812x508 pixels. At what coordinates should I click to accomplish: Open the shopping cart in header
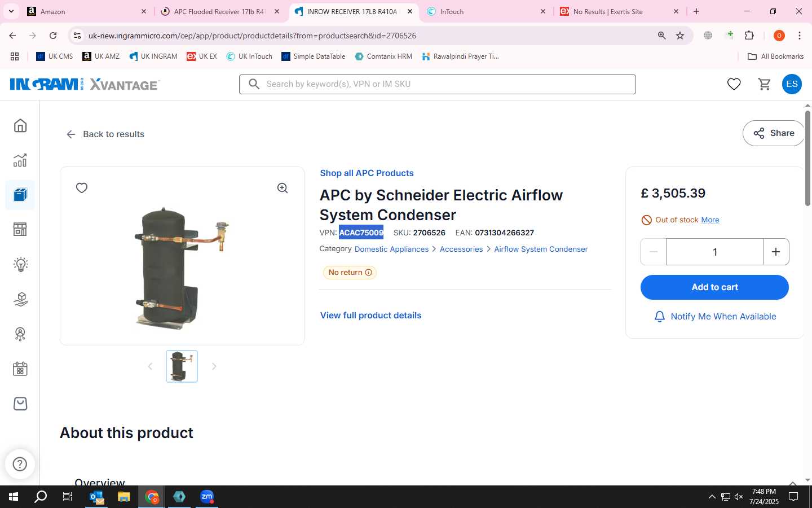tap(764, 84)
